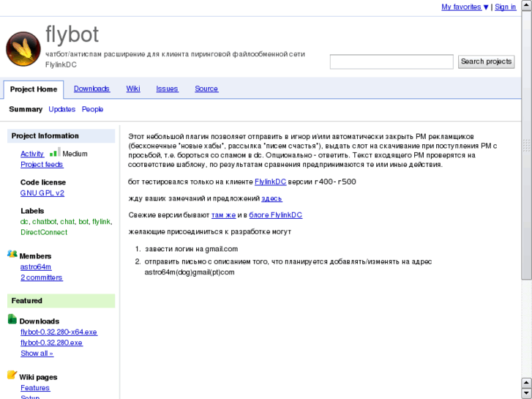Click the Members people icon
Viewport: 532px width, 399px height.
point(12,254)
